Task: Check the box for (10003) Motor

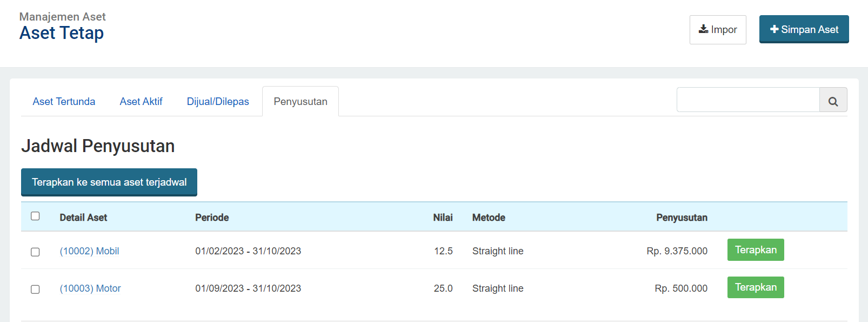Action: [35, 289]
